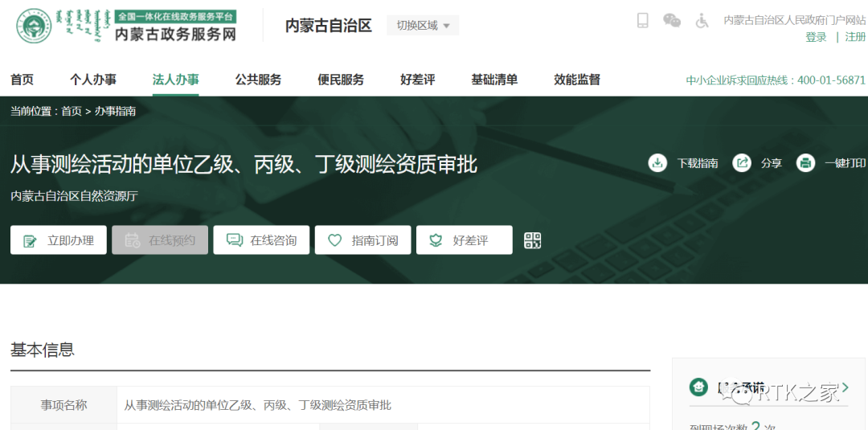Click 分享 text link

pos(771,163)
